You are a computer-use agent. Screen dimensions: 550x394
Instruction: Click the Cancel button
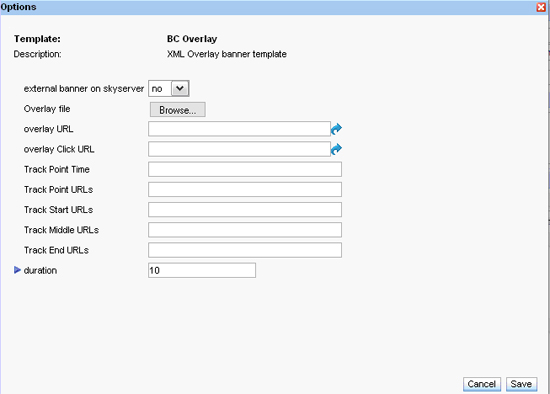[482, 384]
